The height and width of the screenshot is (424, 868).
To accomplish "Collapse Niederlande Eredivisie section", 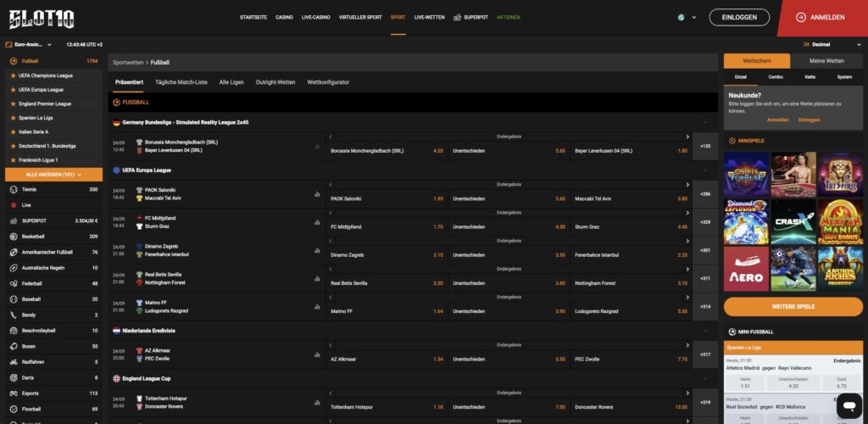I will point(705,331).
